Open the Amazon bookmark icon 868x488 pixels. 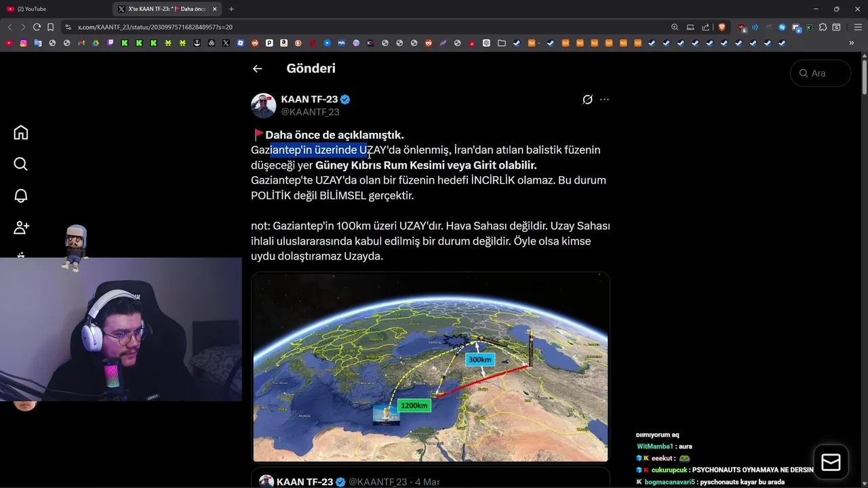(x=283, y=43)
